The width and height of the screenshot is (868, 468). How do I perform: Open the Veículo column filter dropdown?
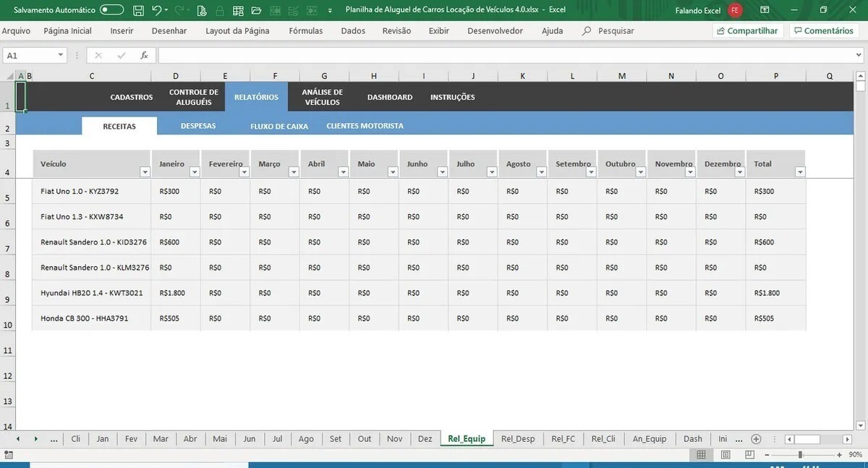[x=145, y=172]
